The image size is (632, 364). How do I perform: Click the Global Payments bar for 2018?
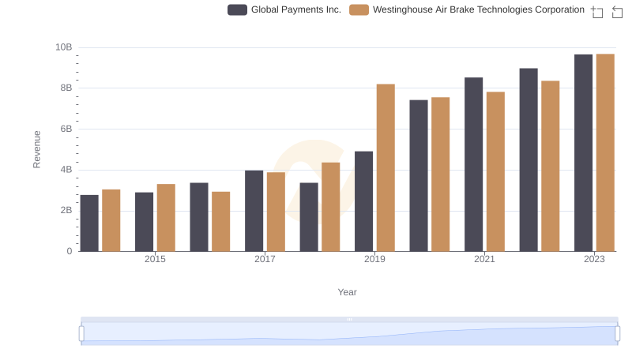(x=309, y=217)
